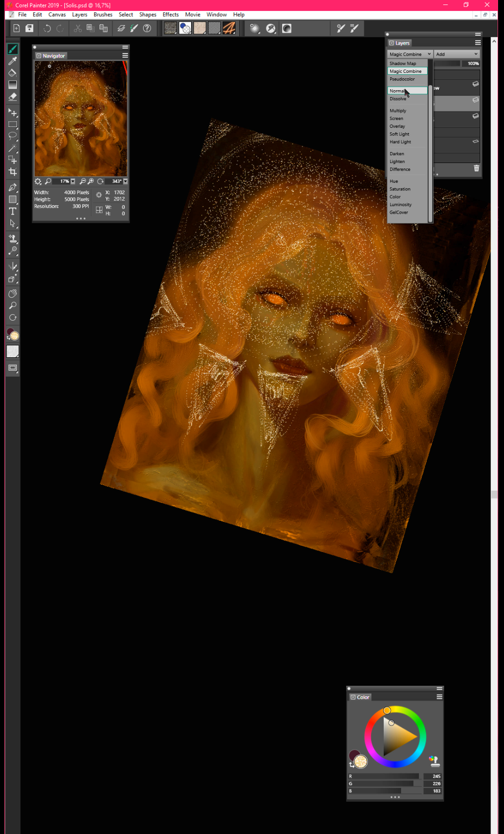Select the Lasso tool
Viewport: 504px width, 834px height.
tap(13, 136)
